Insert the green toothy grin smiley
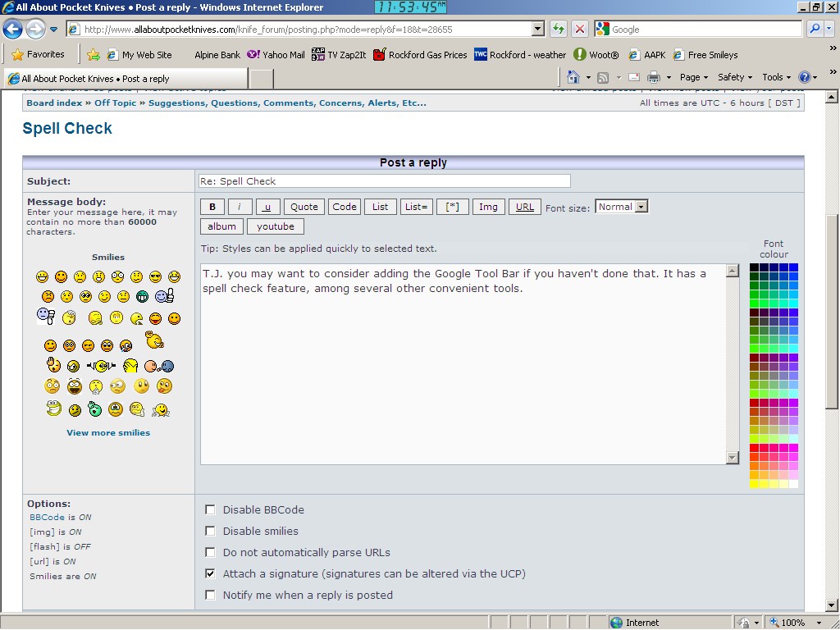The image size is (840, 630). (x=142, y=296)
